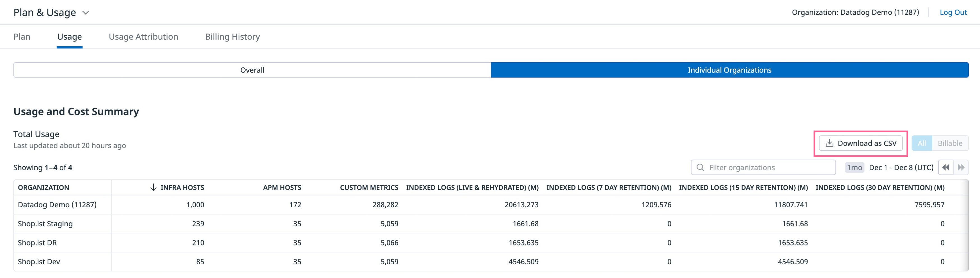Sort table by APM HOSTS column
The width and height of the screenshot is (980, 278).
click(282, 187)
